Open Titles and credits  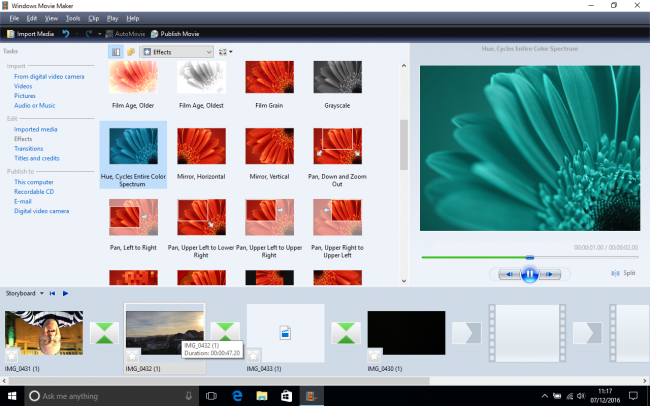click(x=36, y=158)
